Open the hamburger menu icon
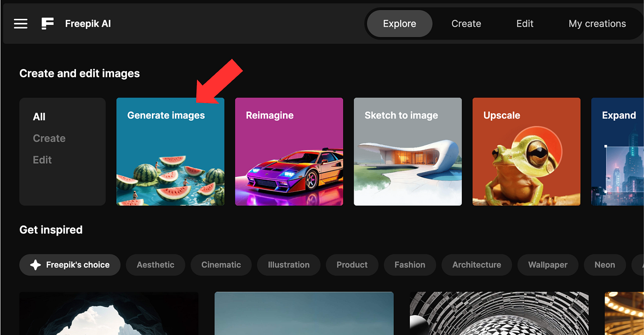644x335 pixels. pos(21,24)
